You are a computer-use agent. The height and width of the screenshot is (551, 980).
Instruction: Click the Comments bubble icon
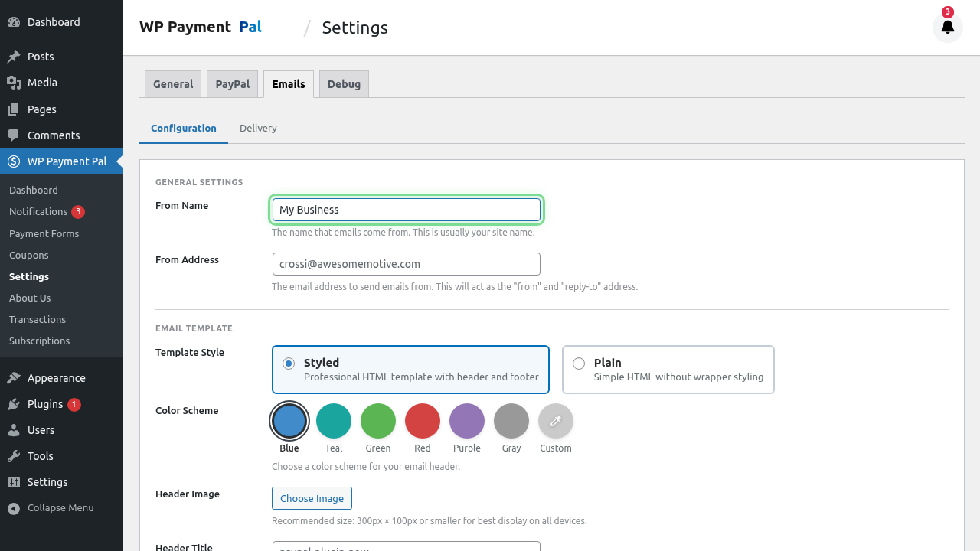coord(14,135)
